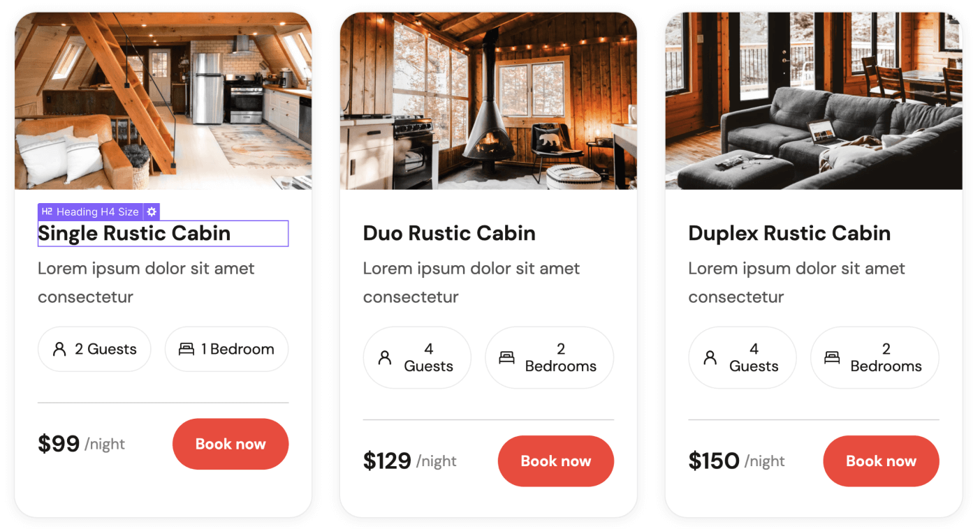
Task: Select the guest icon in Duo Rustic Cabin card
Action: point(384,357)
